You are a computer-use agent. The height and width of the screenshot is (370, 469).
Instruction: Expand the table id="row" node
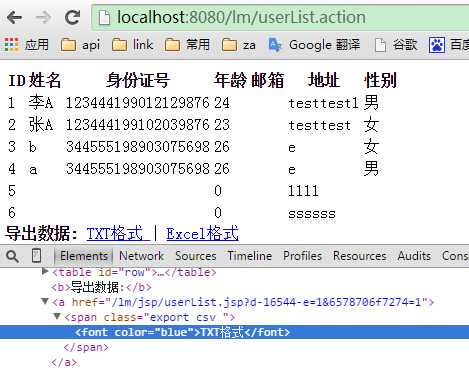click(x=45, y=272)
